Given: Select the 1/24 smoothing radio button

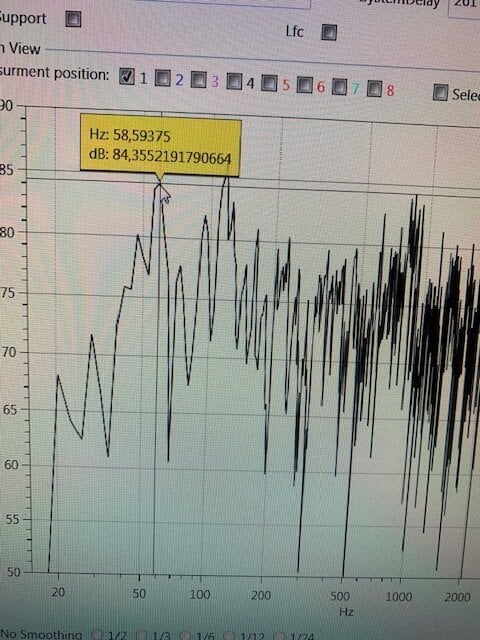Looking at the screenshot, I should (279, 636).
